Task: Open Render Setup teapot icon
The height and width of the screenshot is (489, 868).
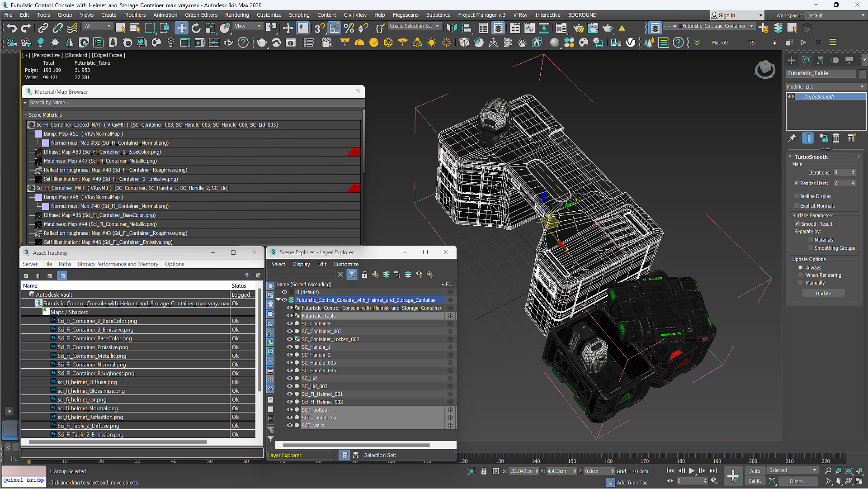Action: [x=578, y=28]
